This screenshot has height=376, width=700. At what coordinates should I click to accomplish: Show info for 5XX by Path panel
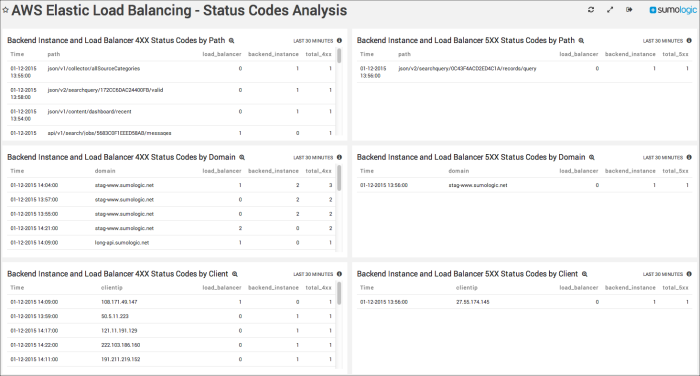689,41
